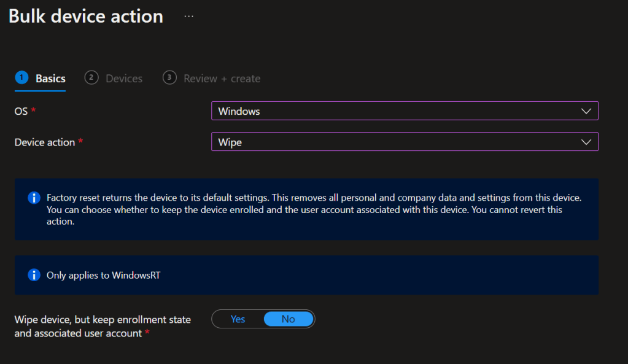Click the info icon in the factory reset notice

(34, 198)
